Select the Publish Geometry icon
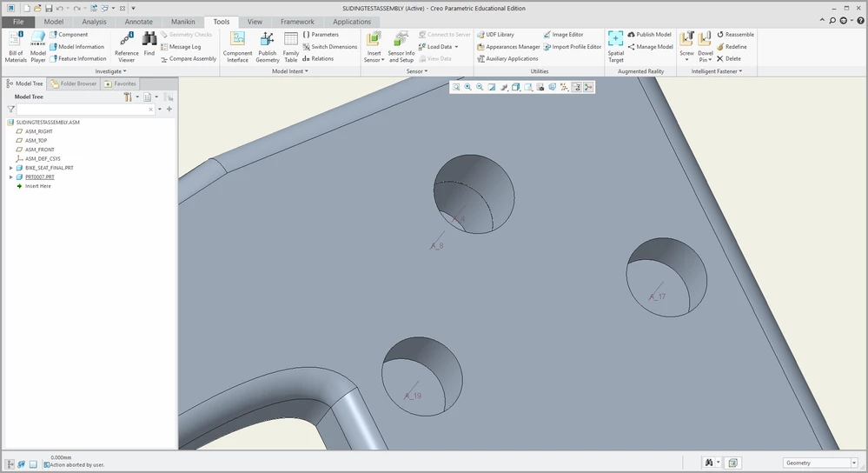Image resolution: width=868 pixels, height=473 pixels. pos(268,47)
